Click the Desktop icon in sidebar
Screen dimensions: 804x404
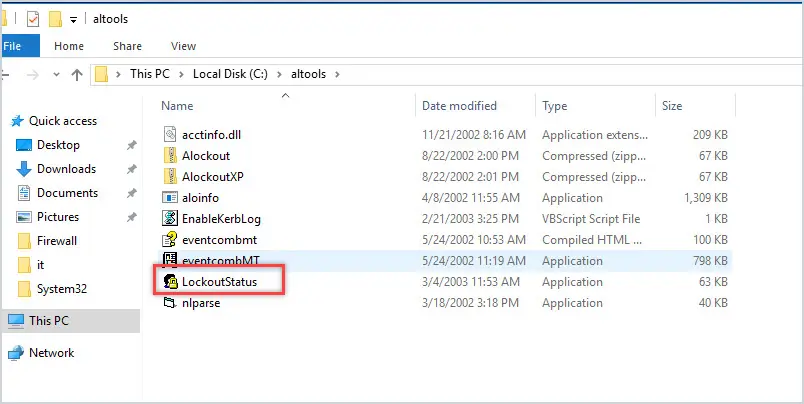tap(24, 145)
